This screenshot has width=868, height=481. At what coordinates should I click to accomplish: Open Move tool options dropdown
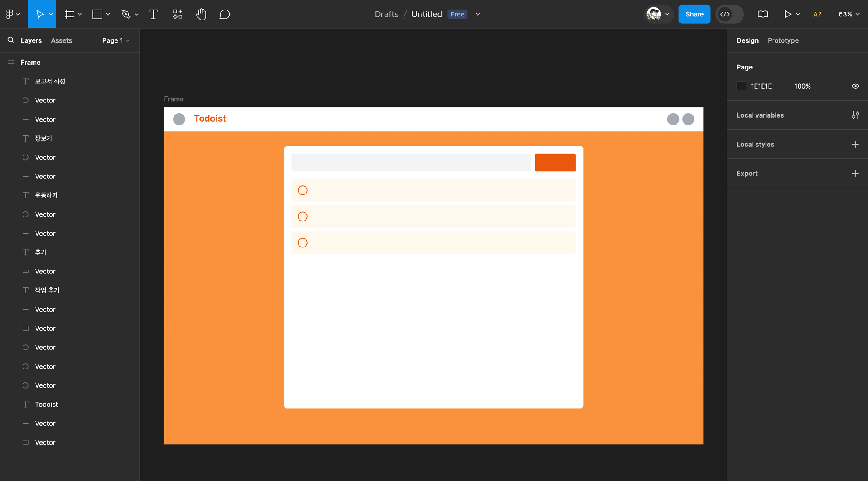tap(51, 14)
